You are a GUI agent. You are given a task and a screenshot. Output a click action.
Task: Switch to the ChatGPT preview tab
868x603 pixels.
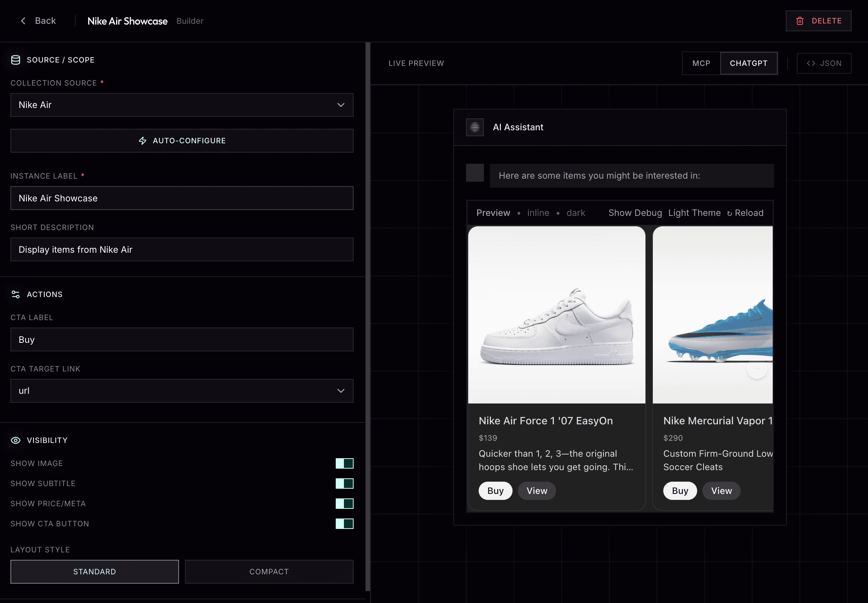[749, 63]
